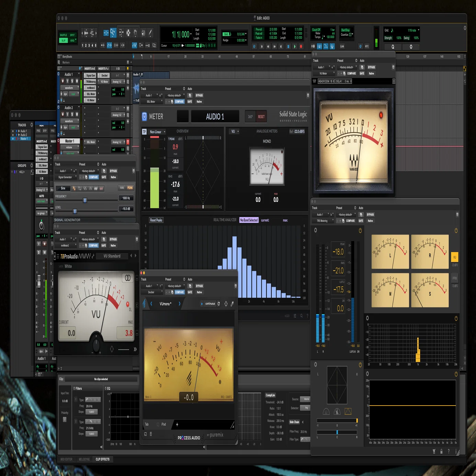The width and height of the screenshot is (476, 476).
Task: Click Reset Peaks in the SSL Meter analyzer
Action: [156, 220]
